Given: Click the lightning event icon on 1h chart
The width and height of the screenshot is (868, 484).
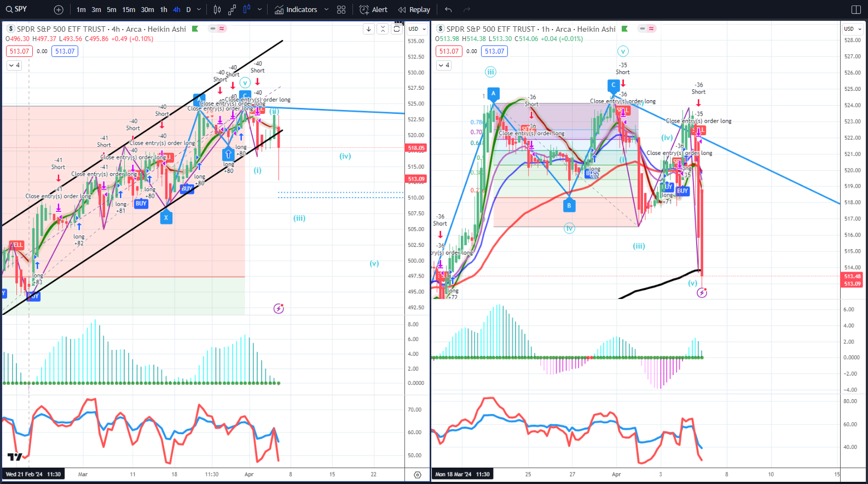Looking at the screenshot, I should coord(702,293).
